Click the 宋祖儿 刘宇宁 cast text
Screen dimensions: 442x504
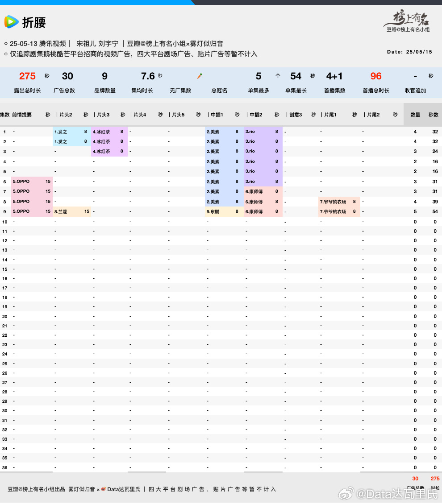tap(97, 44)
